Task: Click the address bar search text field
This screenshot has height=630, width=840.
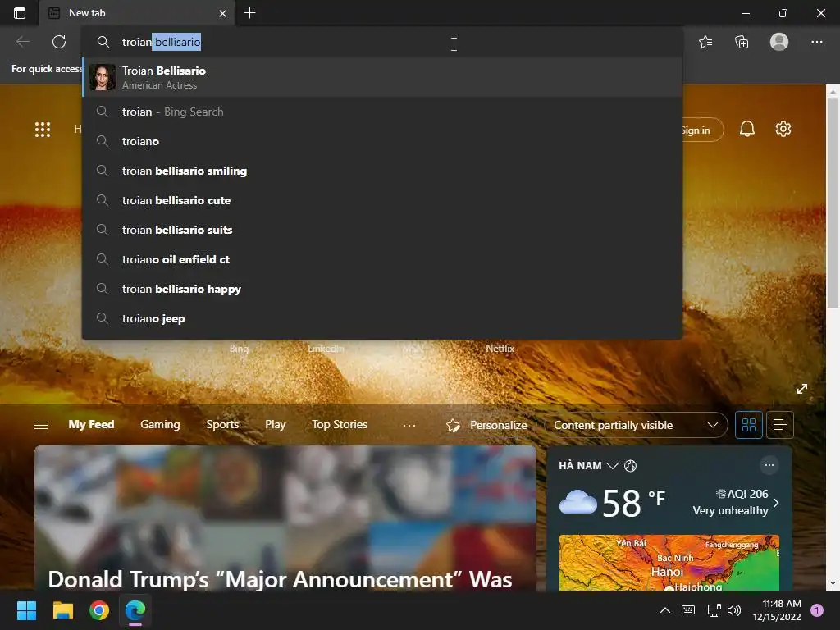Action: (382, 42)
